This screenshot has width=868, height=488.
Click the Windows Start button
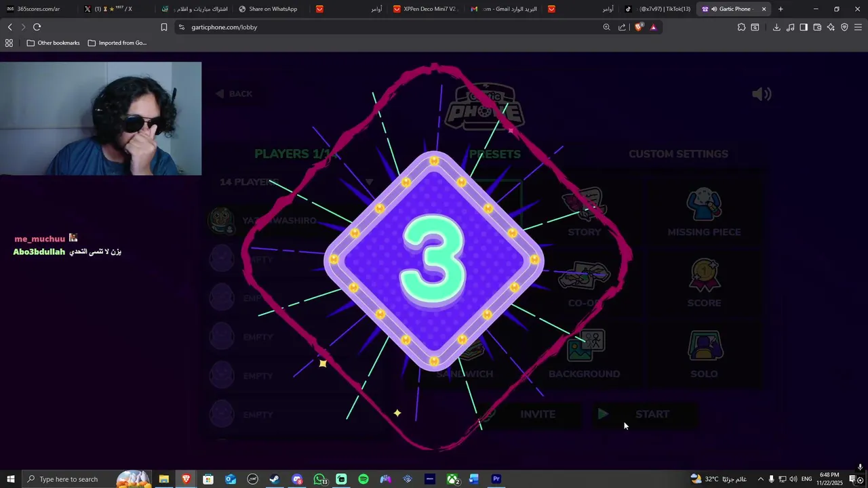[x=10, y=479]
